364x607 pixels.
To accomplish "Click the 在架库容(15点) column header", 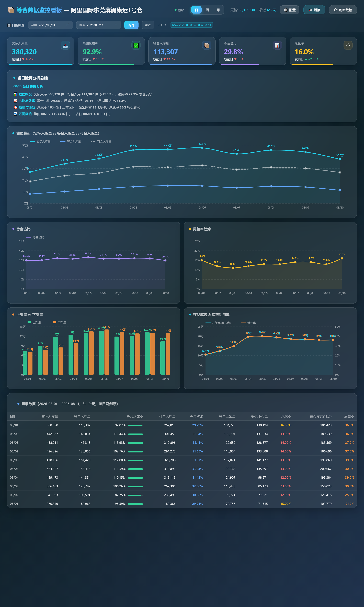I will point(321,416).
